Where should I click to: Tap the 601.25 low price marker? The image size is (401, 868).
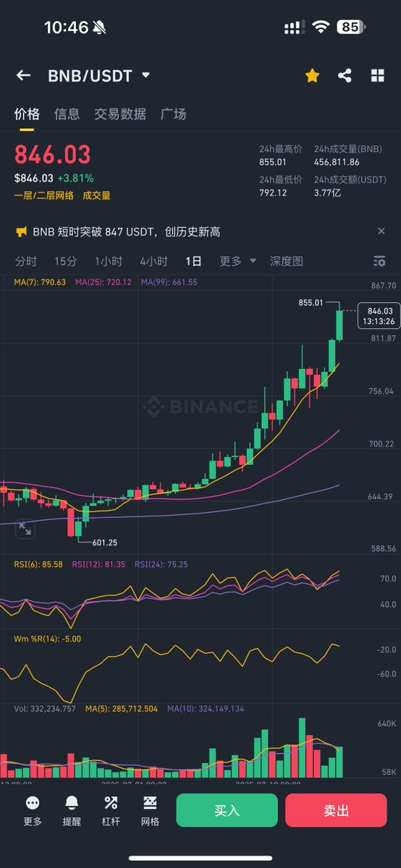pos(105,542)
